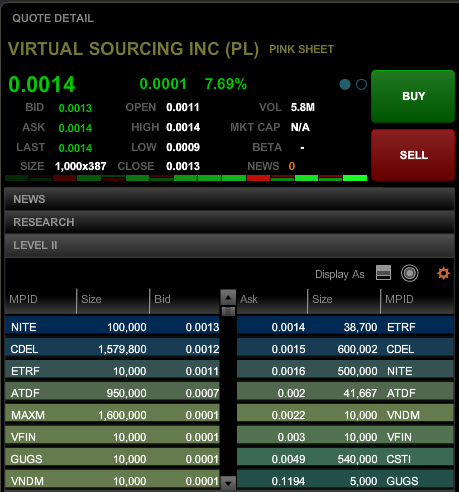
Task: Select the hollow page dot
Action: coord(361,85)
